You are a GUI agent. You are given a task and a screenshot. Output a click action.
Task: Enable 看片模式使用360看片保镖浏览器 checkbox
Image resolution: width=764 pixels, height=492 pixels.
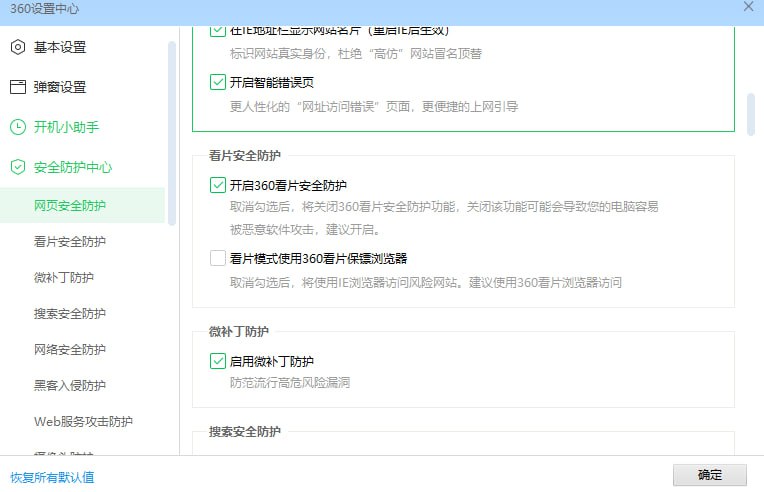pyautogui.click(x=217, y=258)
